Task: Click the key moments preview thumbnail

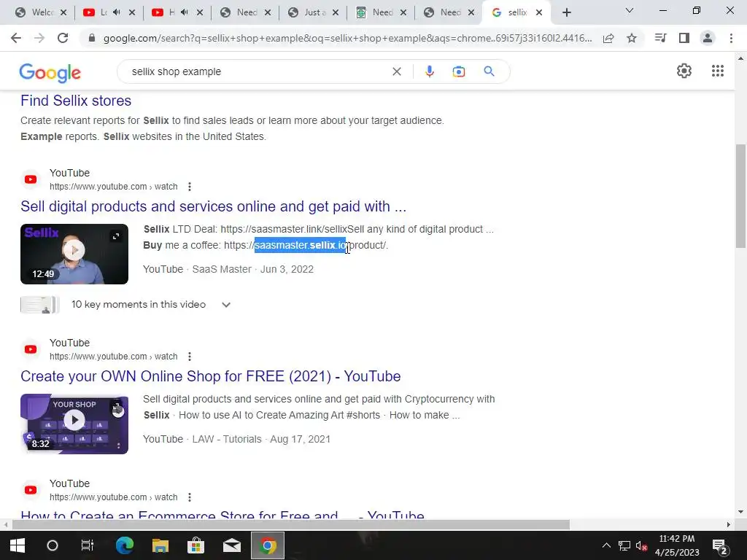Action: pos(39,305)
